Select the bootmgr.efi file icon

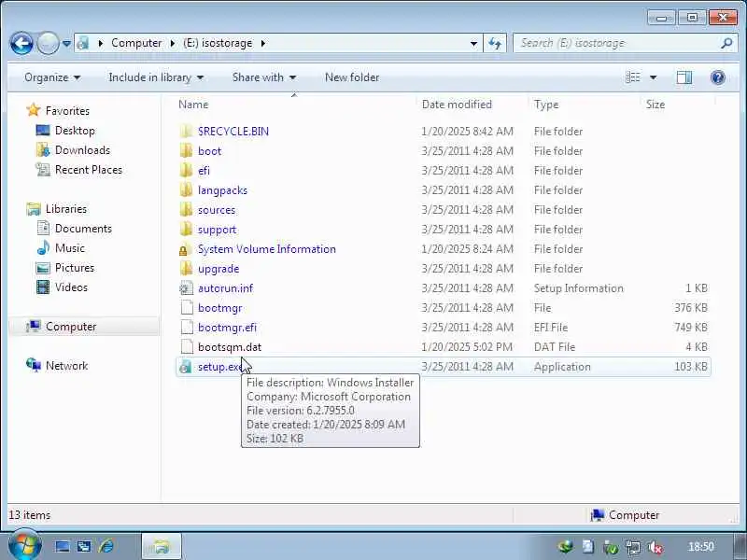[186, 328]
